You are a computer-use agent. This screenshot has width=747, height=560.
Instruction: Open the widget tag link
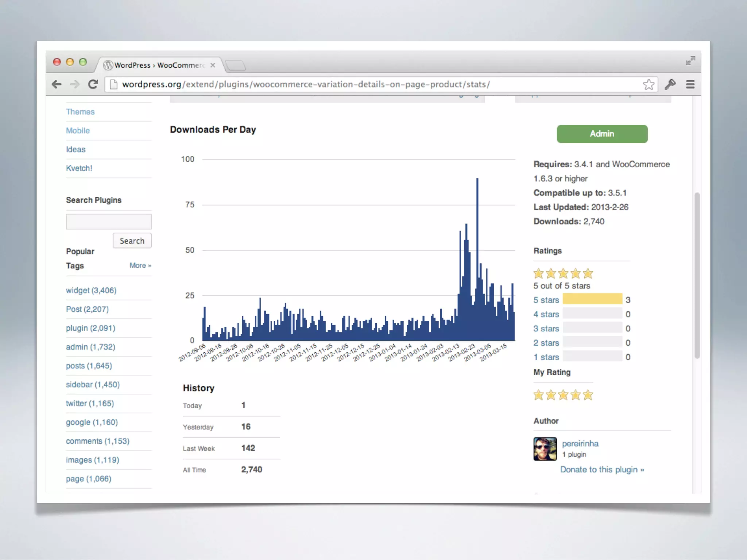click(x=91, y=291)
